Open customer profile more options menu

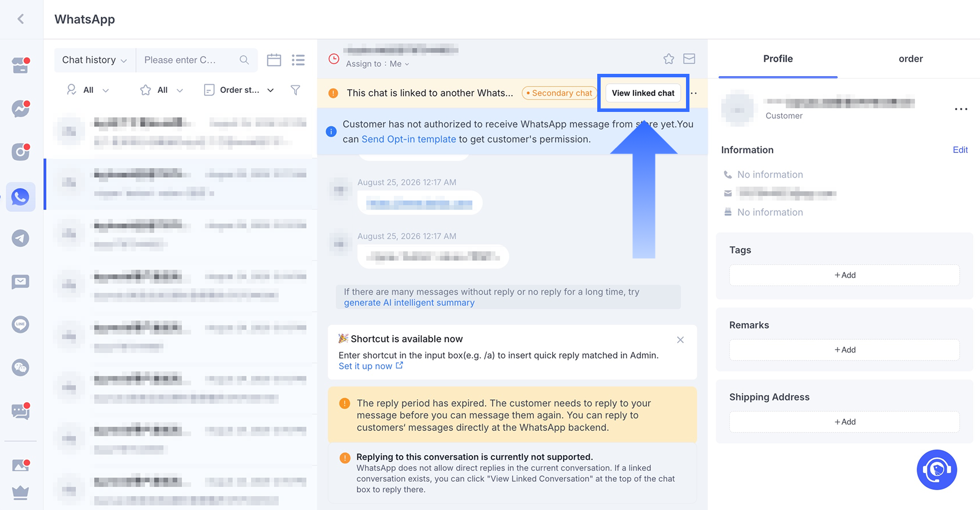(961, 109)
